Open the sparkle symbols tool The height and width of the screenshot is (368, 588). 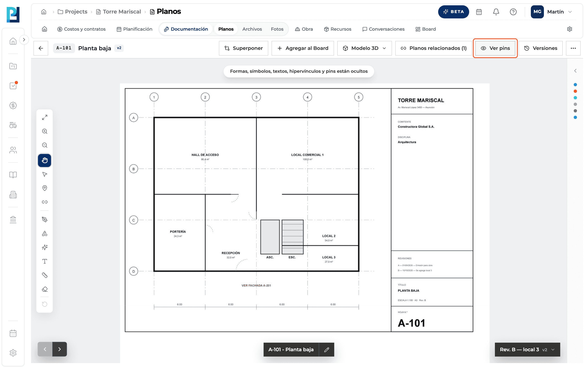(x=45, y=247)
